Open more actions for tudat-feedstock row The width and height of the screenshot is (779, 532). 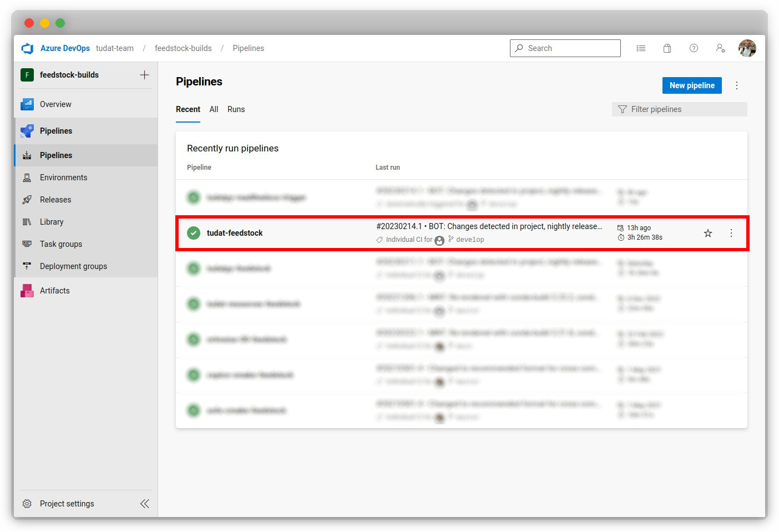(731, 233)
